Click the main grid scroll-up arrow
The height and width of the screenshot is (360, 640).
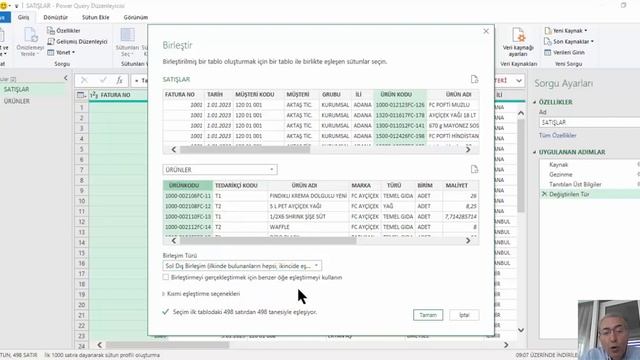coord(521,113)
